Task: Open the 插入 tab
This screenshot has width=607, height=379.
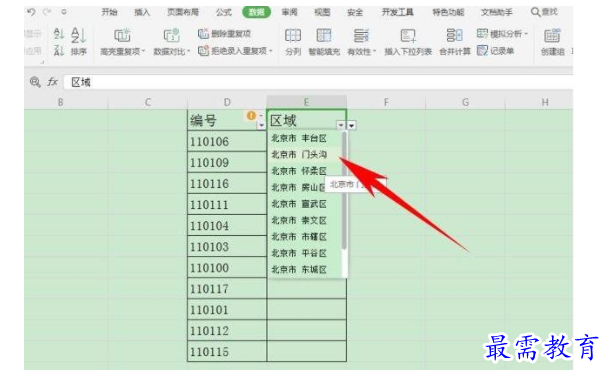Action: click(x=142, y=12)
